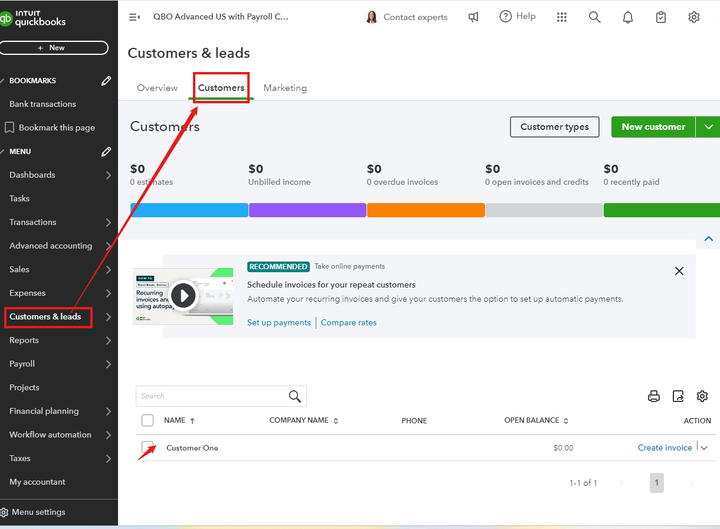
Task: Open My accountant in menu
Action: 37,482
